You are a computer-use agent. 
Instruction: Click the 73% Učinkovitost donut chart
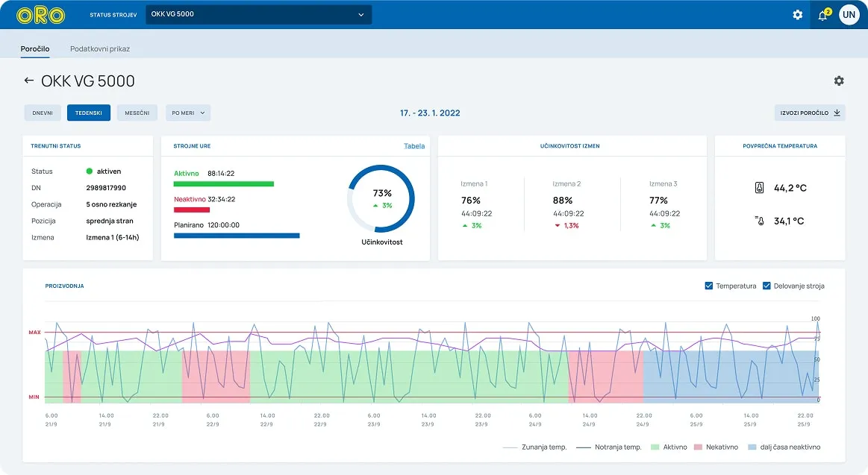[381, 198]
